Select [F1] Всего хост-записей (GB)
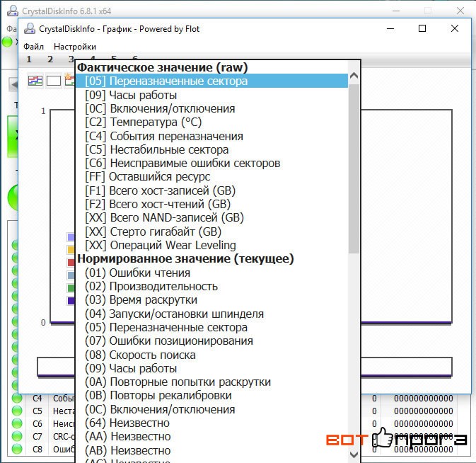Image resolution: width=476 pixels, height=463 pixels. tap(211, 190)
